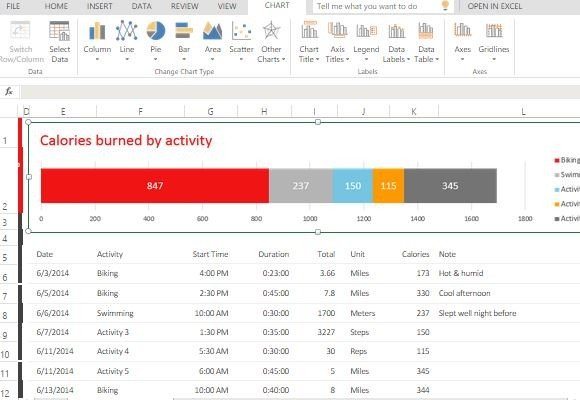Click the lightbulb icon in Tell me box
The width and height of the screenshot is (580, 400).
point(445,6)
